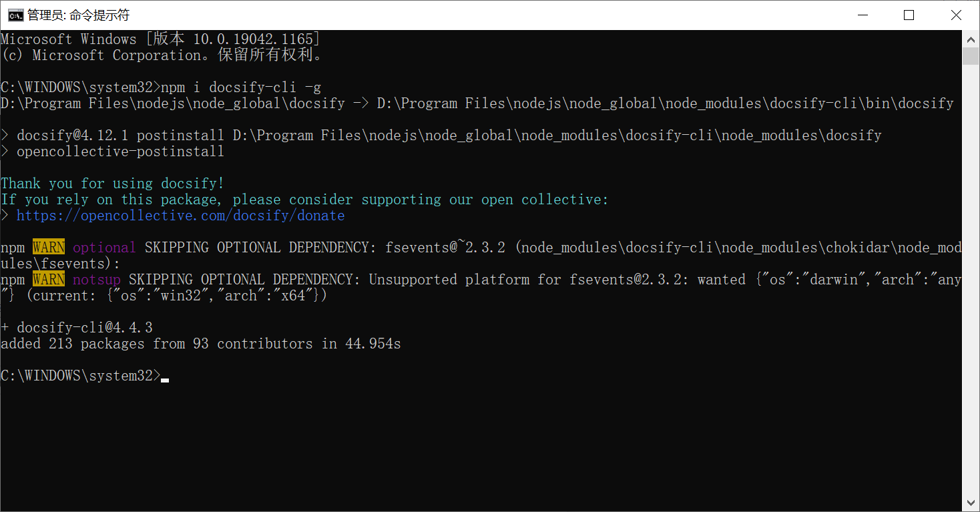Click the yellow WARN label before 'notsup'
The width and height of the screenshot is (980, 512).
point(49,280)
